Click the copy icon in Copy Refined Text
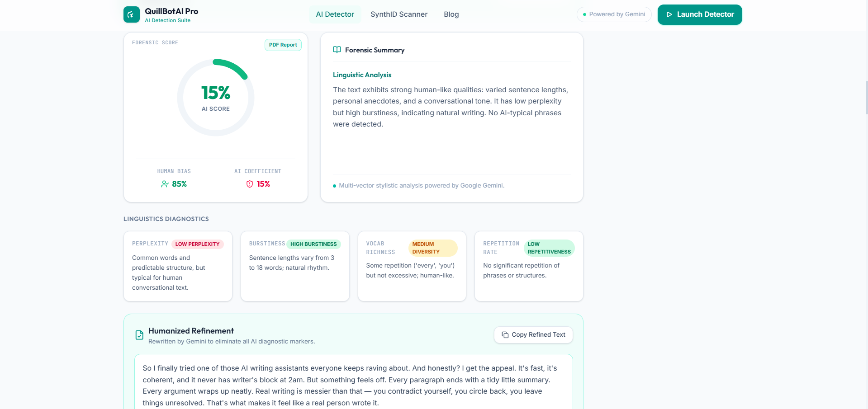Viewport: 868px width, 409px height. (505, 335)
